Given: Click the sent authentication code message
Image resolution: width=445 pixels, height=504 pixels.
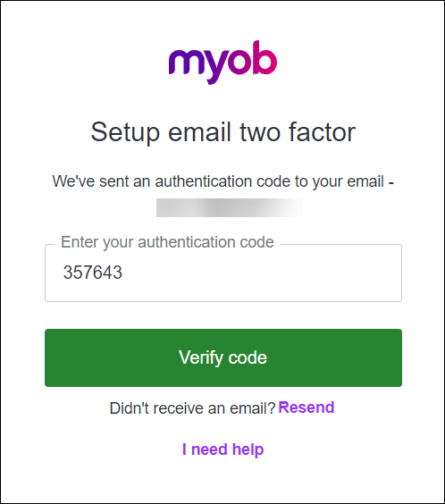Looking at the screenshot, I should (x=223, y=181).
